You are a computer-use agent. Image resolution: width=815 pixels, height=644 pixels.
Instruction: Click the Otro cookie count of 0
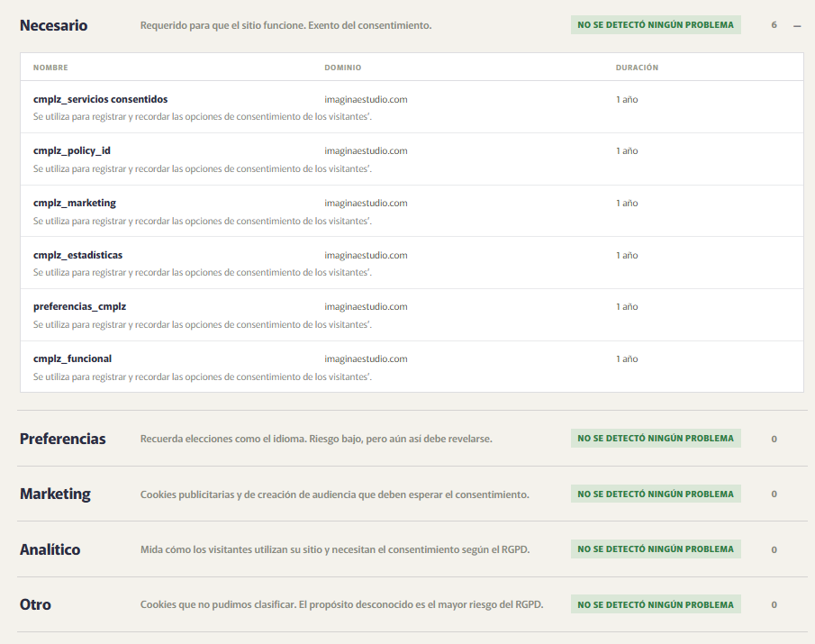click(774, 604)
